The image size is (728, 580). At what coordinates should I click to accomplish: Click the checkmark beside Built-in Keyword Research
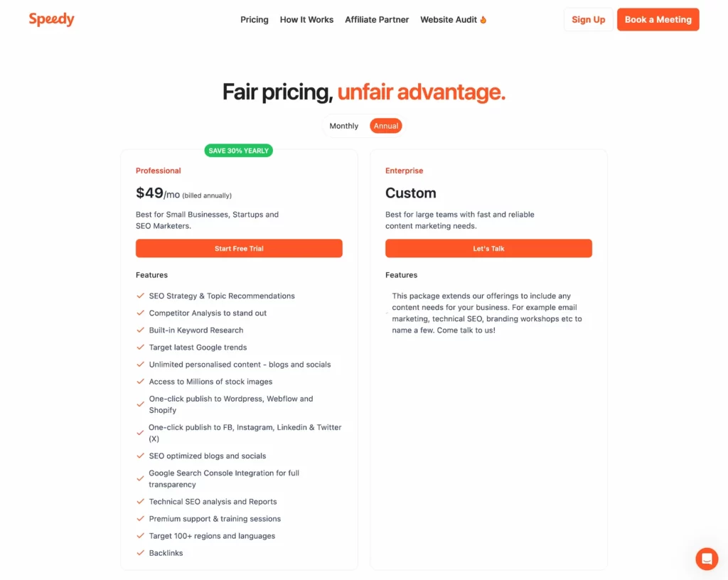[140, 330]
